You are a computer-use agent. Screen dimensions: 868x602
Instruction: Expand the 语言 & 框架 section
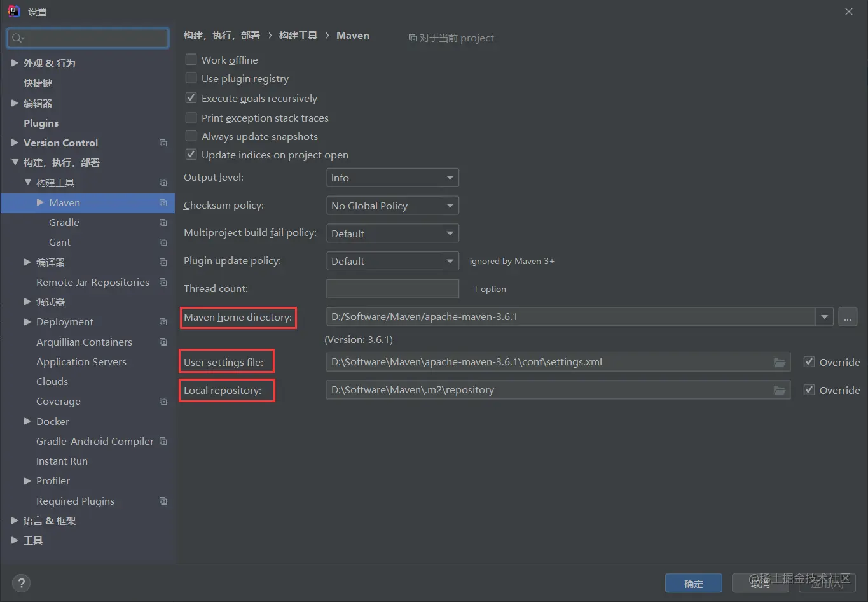click(15, 521)
